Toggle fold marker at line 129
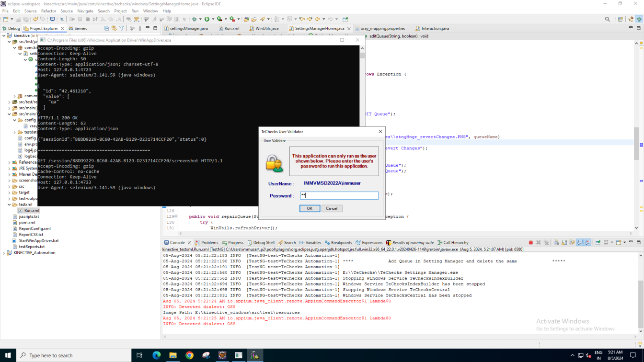 click(176, 216)
